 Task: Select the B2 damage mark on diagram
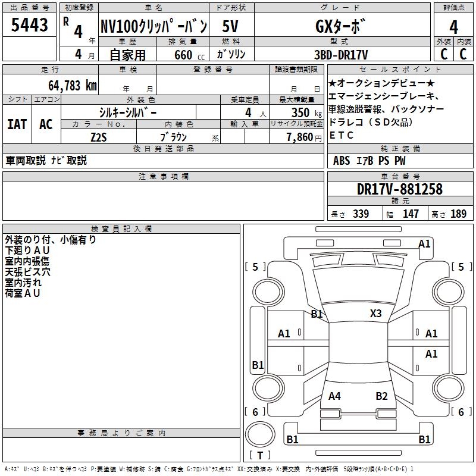[381, 396]
